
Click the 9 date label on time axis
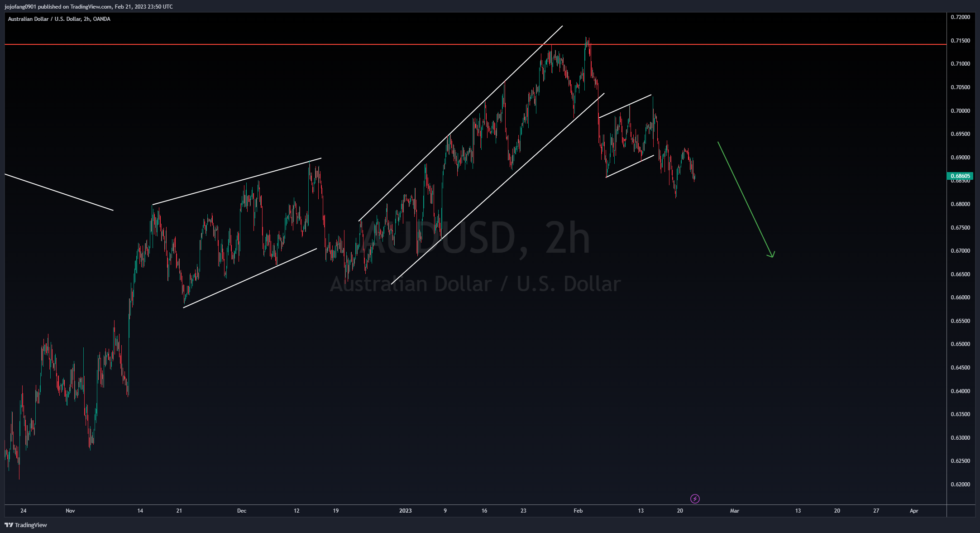[445, 511]
